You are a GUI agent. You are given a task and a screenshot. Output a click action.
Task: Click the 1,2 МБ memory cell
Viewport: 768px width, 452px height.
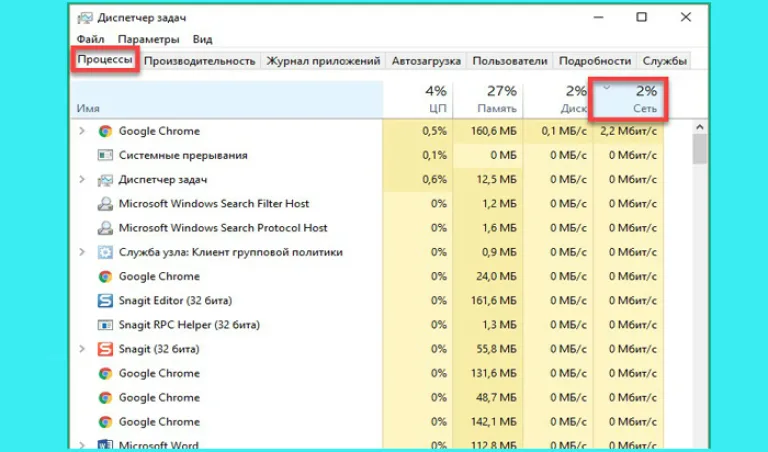(488, 204)
